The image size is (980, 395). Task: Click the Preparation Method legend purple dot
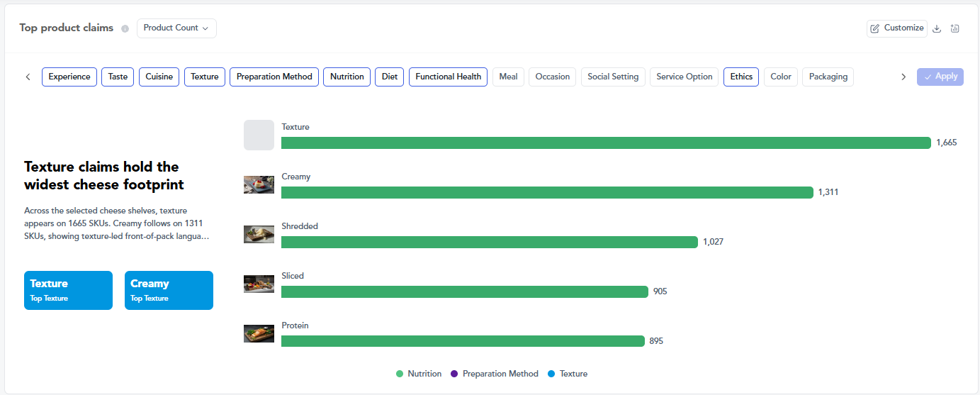point(454,374)
